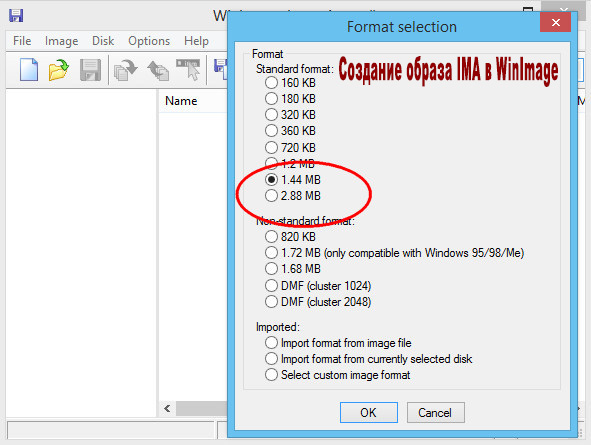Click the horizontal scrollbar thumb in file list
Viewport: 591px width, 445px height.
pos(202,409)
